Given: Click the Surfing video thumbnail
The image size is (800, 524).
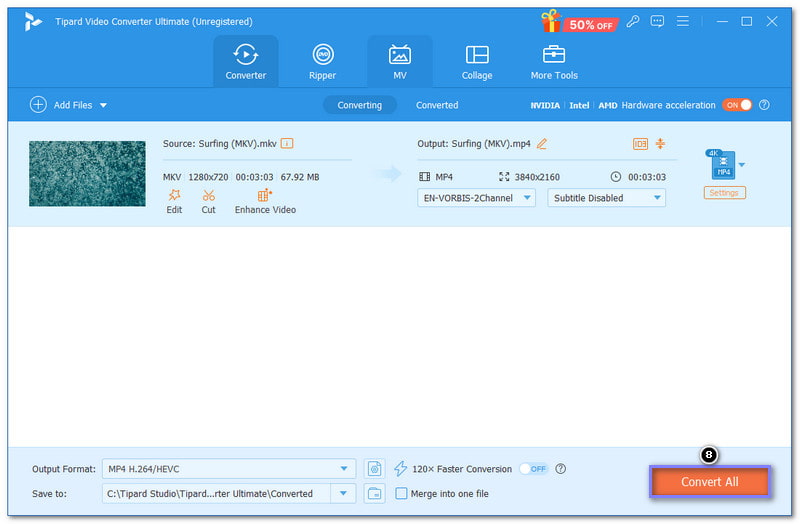Looking at the screenshot, I should [x=87, y=174].
